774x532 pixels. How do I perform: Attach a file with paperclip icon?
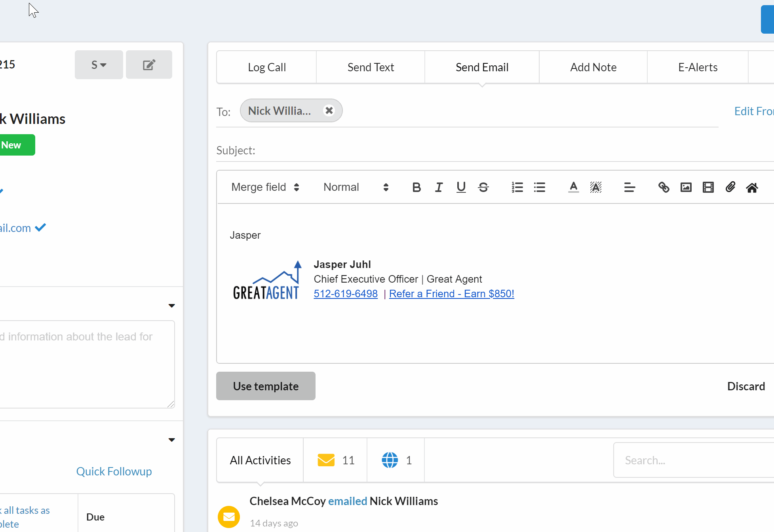click(730, 187)
